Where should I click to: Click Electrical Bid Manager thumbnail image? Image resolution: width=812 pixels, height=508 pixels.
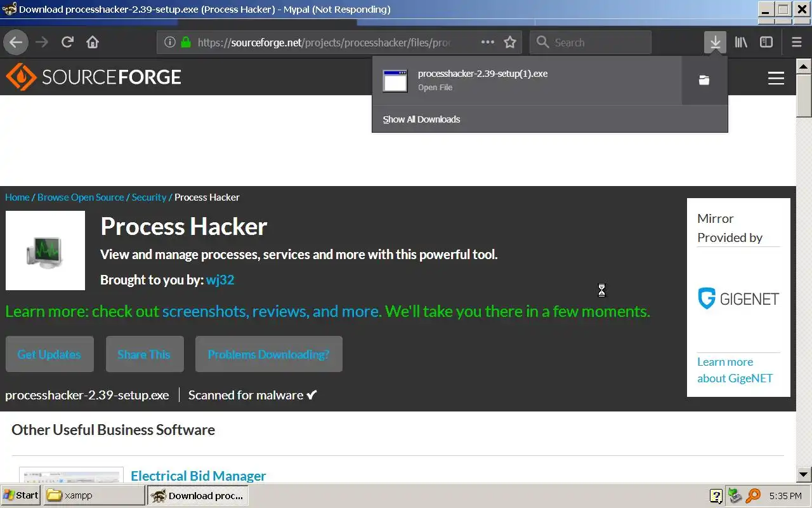coord(71,475)
